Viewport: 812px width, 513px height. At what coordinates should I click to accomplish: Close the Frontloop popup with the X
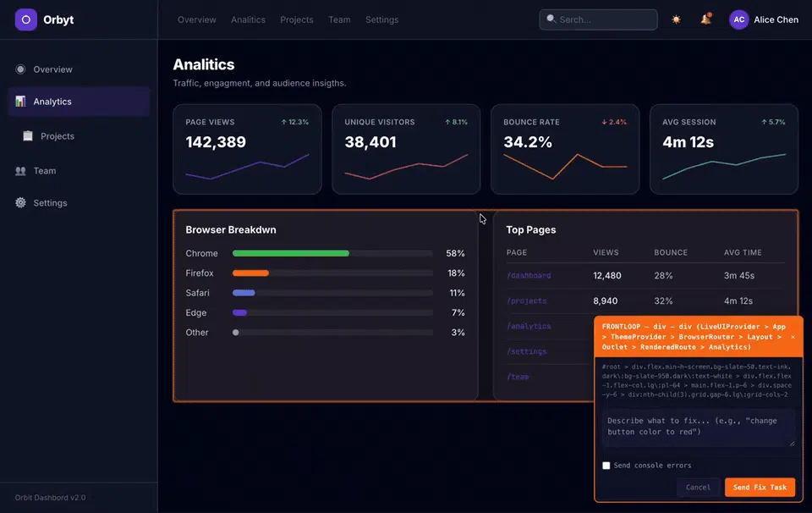click(793, 337)
